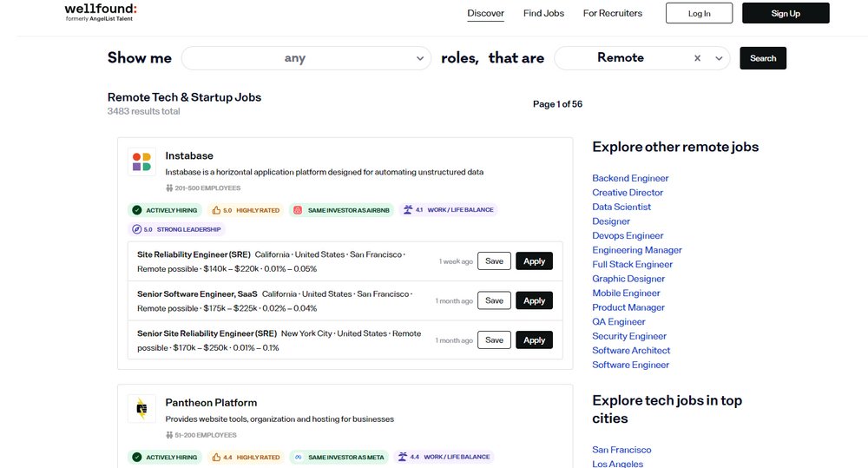This screenshot has width=868, height=468.
Task: Open the Backend Engineer link
Action: click(630, 178)
